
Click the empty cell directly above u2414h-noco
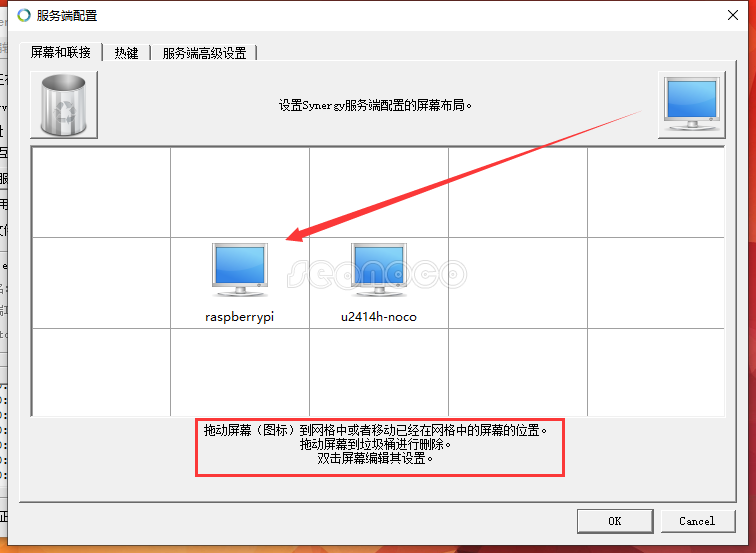click(378, 192)
